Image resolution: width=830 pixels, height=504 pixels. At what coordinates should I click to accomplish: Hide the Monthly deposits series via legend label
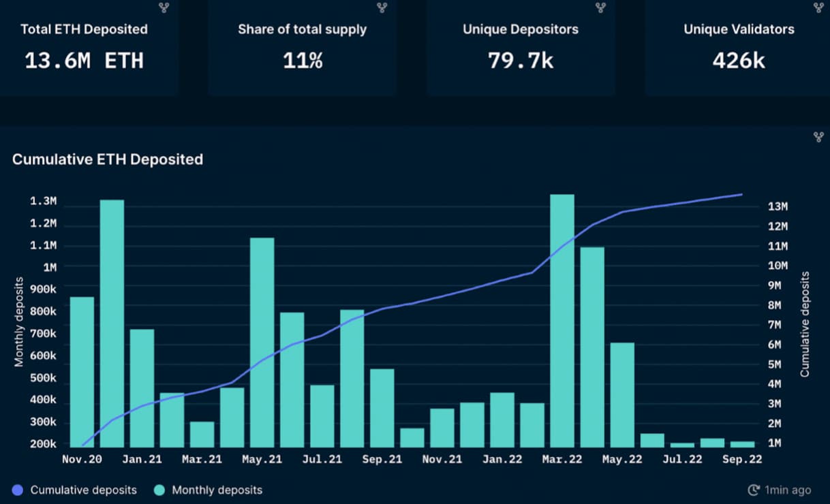tap(217, 490)
